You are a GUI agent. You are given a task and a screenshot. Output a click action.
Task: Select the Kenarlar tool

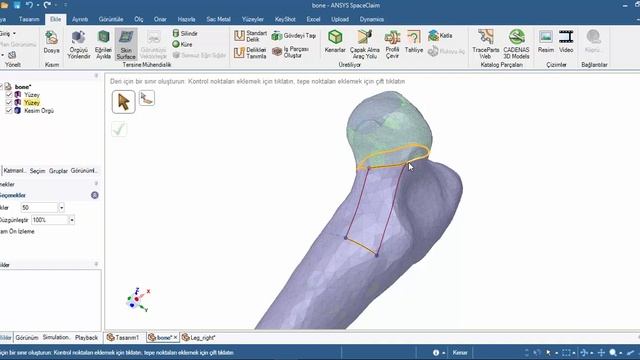click(x=335, y=42)
